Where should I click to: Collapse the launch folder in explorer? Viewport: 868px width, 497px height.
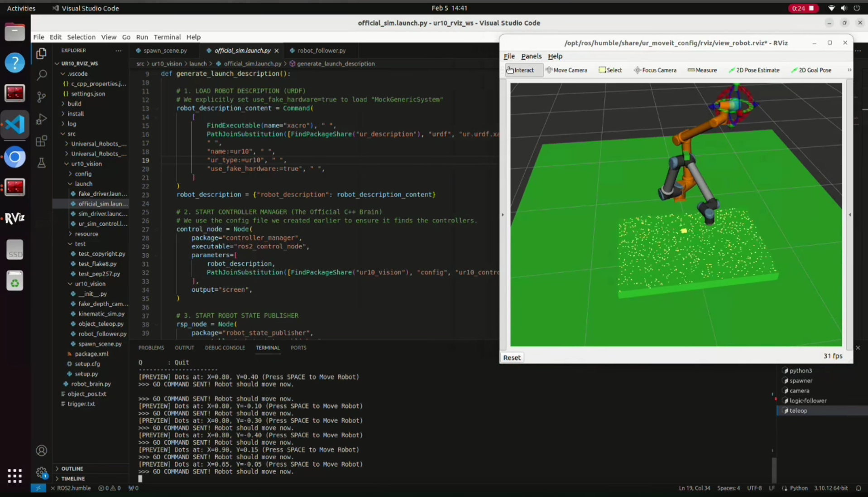(x=83, y=183)
